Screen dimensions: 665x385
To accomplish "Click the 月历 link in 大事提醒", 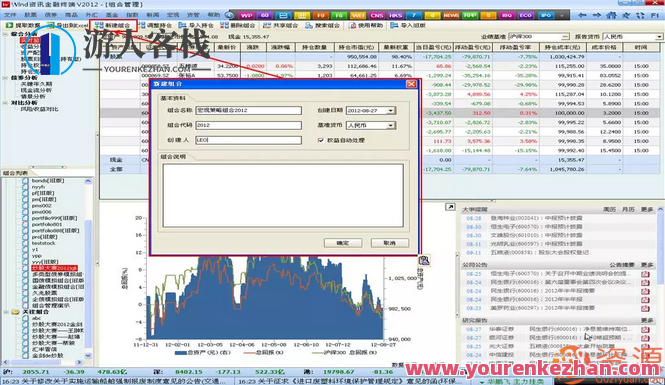I will click(628, 209).
